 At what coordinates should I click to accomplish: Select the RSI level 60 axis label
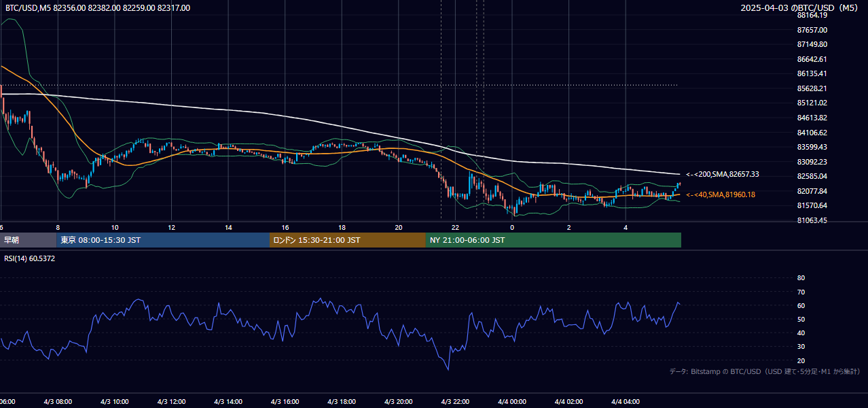[801, 305]
